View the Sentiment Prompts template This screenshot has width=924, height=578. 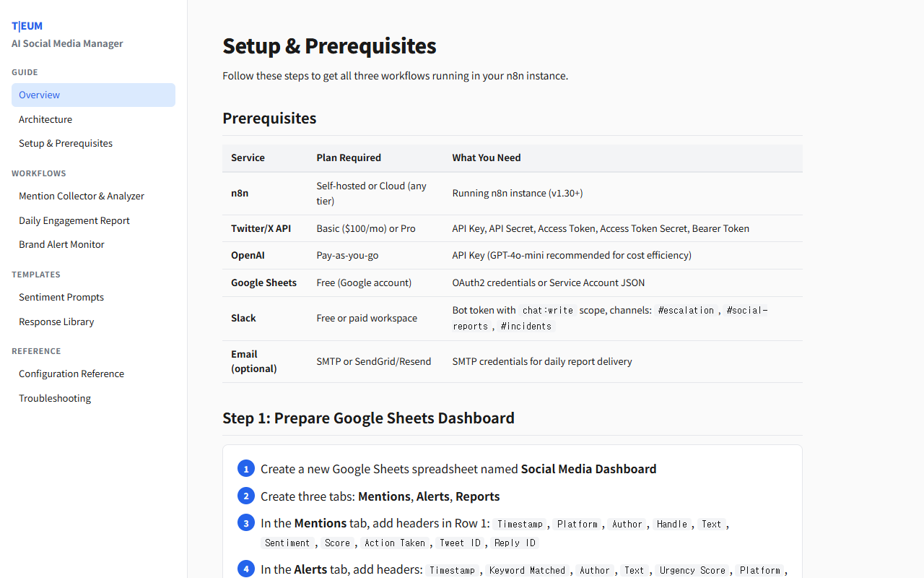[x=61, y=297]
